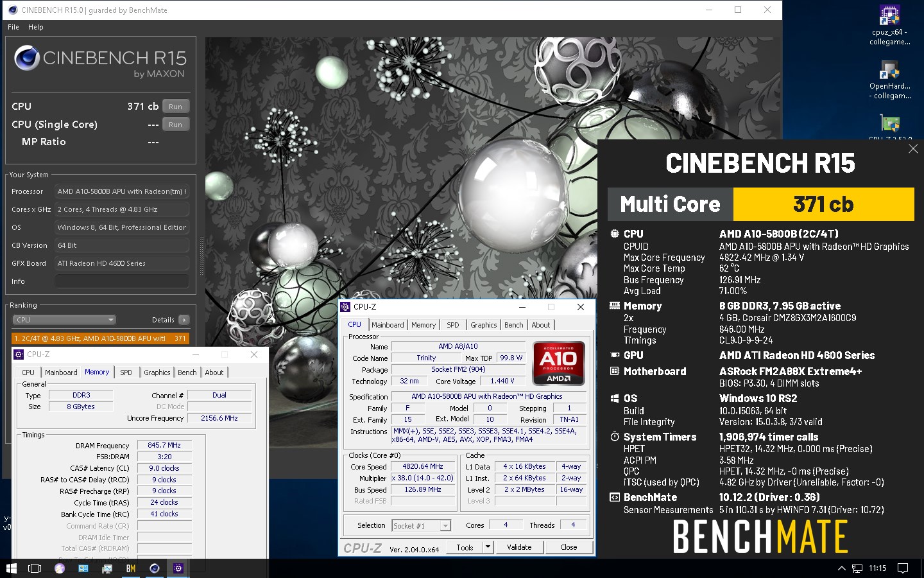The image size is (924, 578).
Task: Close the BenchMate result overlay
Action: click(913, 149)
